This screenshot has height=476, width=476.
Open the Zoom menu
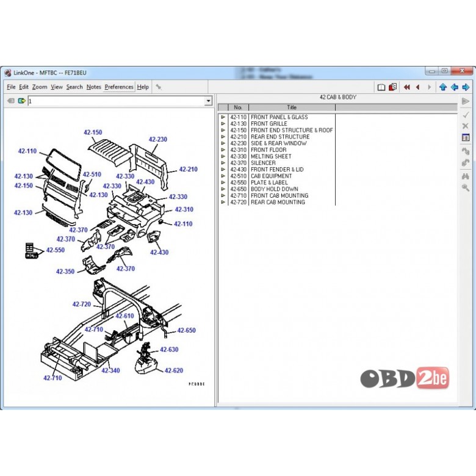40,87
